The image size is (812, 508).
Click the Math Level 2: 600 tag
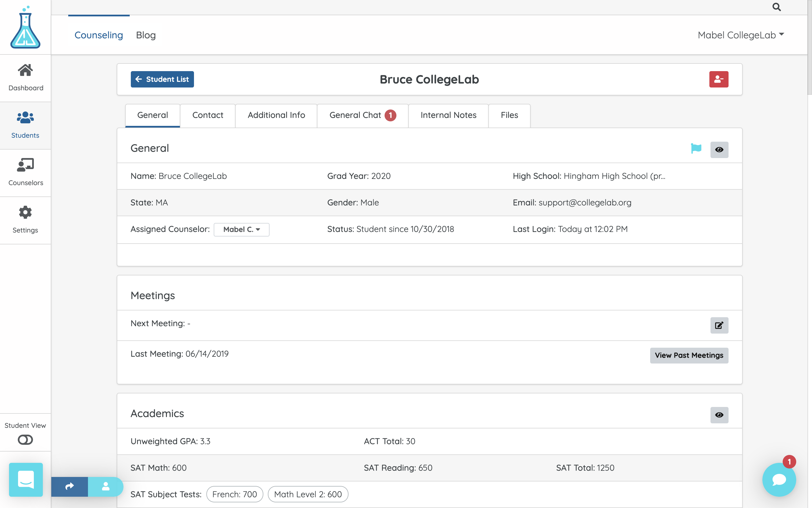tap(308, 494)
